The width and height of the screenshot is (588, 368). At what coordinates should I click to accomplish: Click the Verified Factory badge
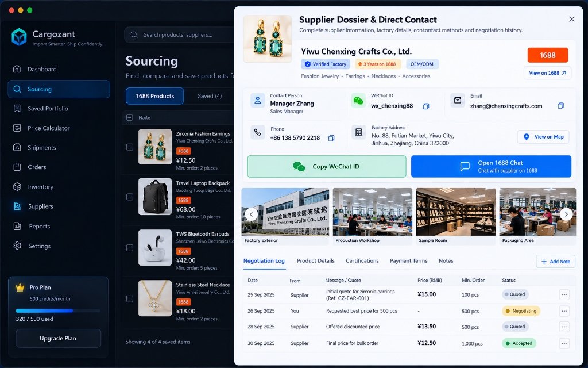click(x=326, y=64)
